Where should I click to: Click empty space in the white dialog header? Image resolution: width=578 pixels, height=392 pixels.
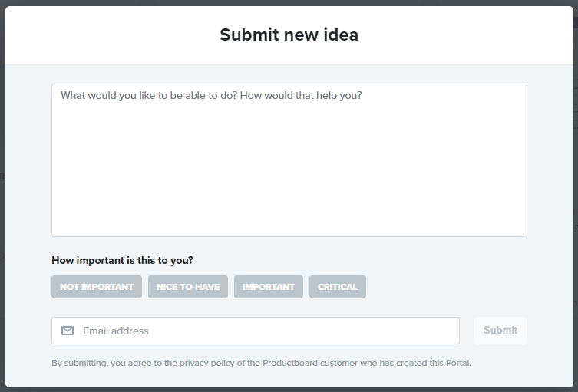pyautogui.click(x=476, y=35)
